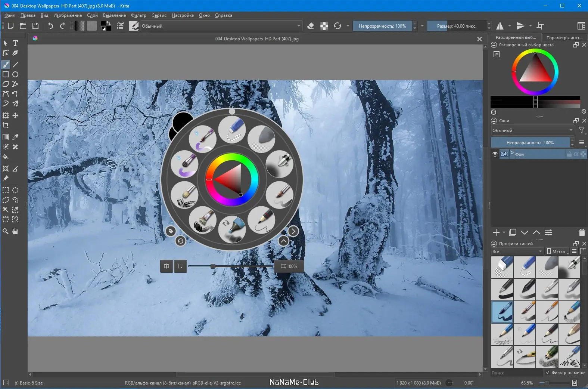Click the status bar zoom slider
This screenshot has height=389, width=588.
tap(555, 383)
